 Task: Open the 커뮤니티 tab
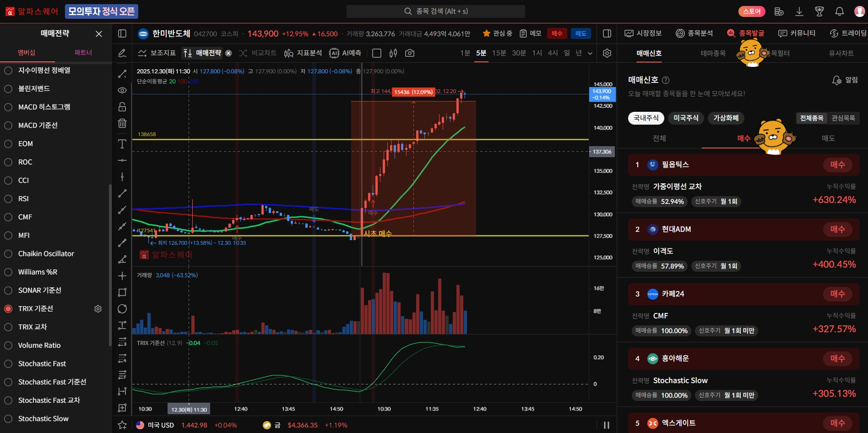point(797,33)
